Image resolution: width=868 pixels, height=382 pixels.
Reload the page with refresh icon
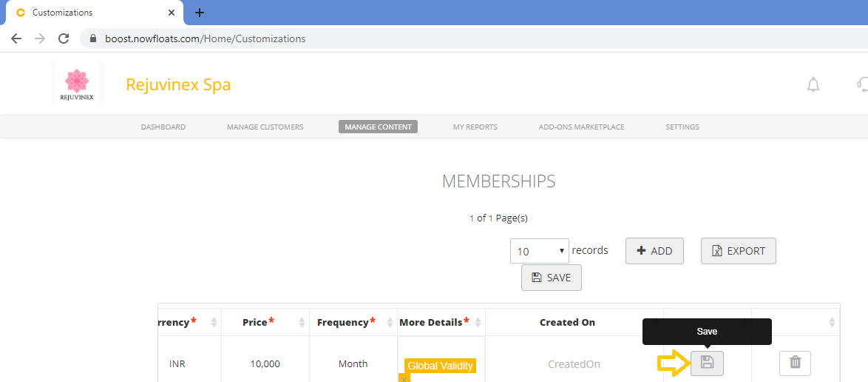[64, 38]
